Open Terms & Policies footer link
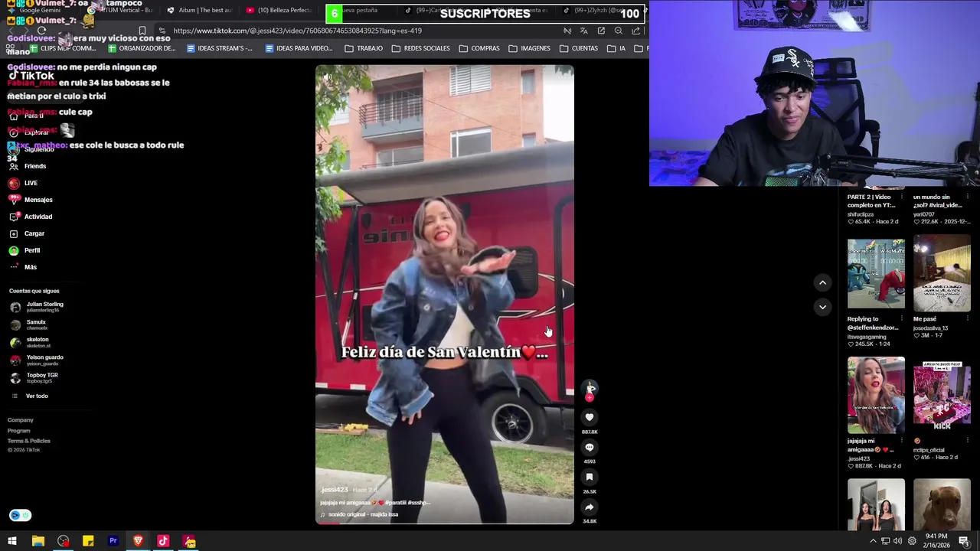 [29, 441]
